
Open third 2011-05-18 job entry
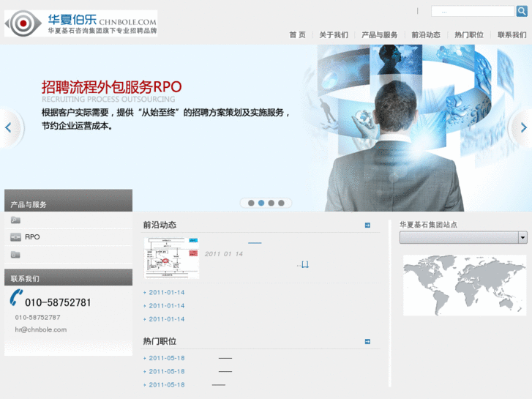pyautogui.click(x=167, y=385)
